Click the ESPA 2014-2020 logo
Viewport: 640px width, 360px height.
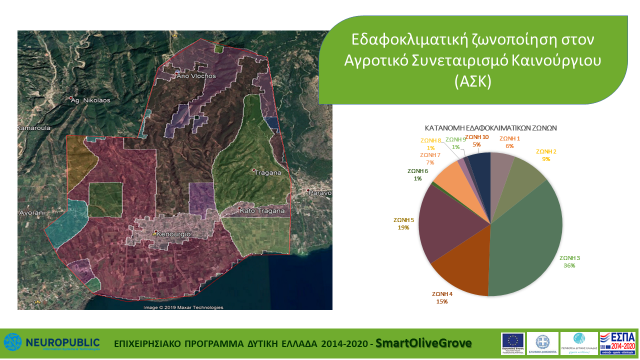pos(618,343)
